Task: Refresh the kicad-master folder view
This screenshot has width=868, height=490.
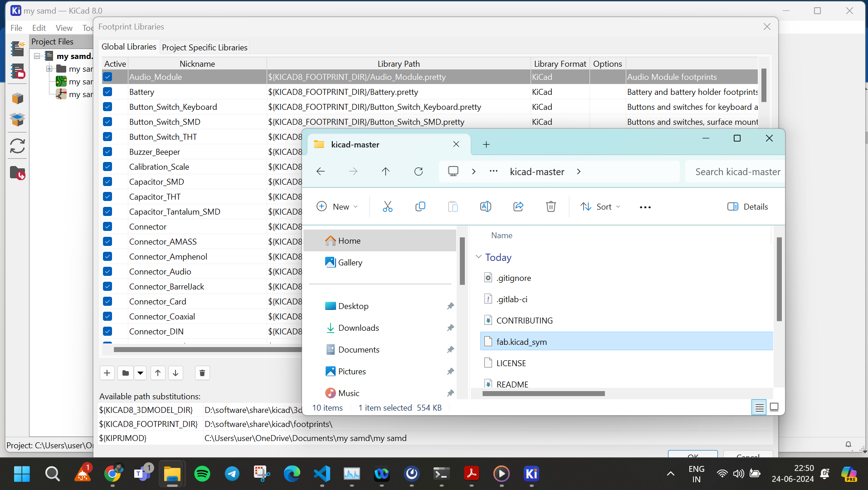Action: tap(419, 171)
